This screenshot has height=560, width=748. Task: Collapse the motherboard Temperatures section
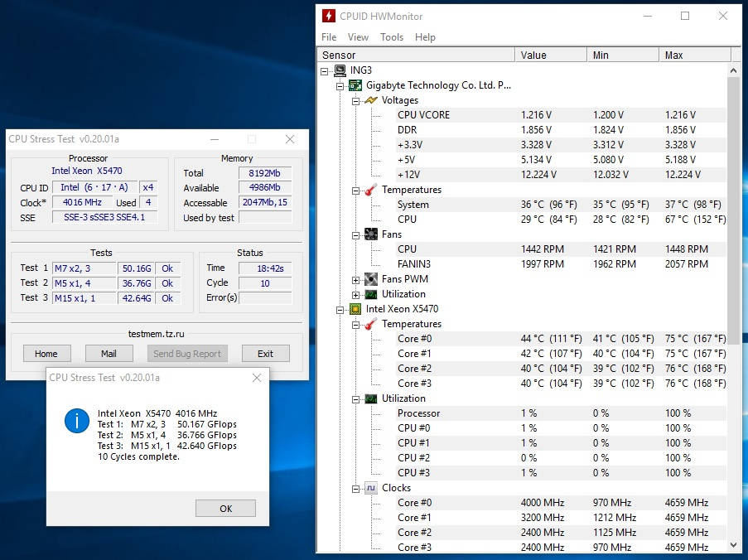tap(355, 191)
